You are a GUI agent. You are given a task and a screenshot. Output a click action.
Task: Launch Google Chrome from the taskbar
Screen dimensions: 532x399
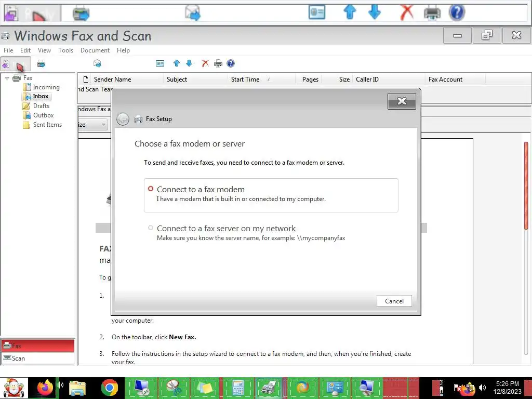109,388
